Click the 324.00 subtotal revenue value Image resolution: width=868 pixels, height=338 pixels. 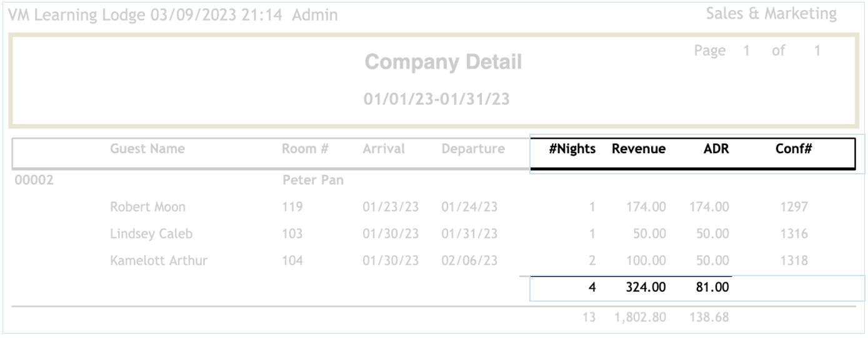[646, 288]
